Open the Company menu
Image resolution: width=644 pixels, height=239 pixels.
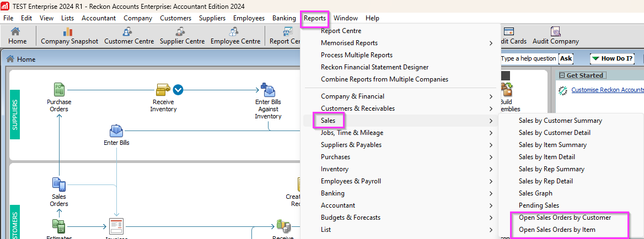click(x=138, y=18)
